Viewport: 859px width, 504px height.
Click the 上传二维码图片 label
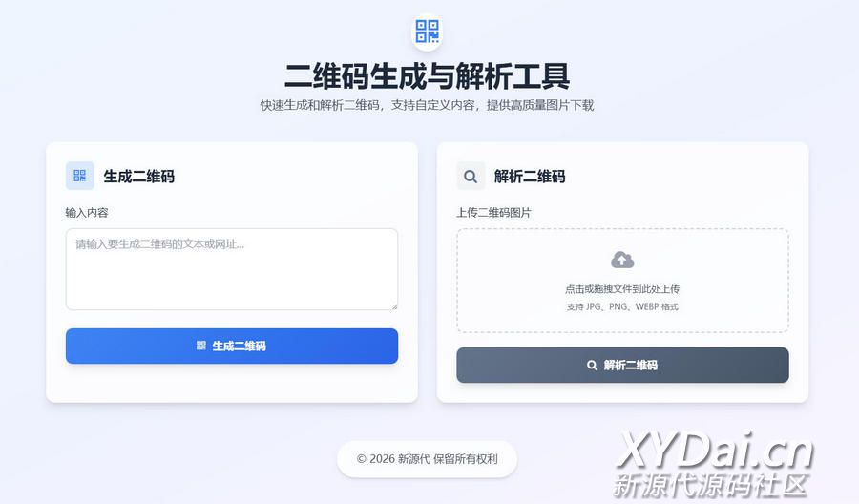[x=494, y=213]
